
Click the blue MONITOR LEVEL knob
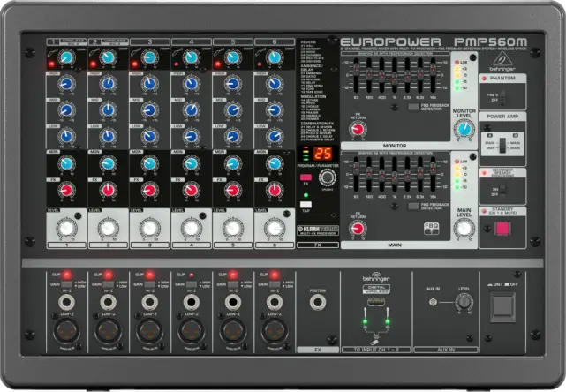click(x=464, y=129)
